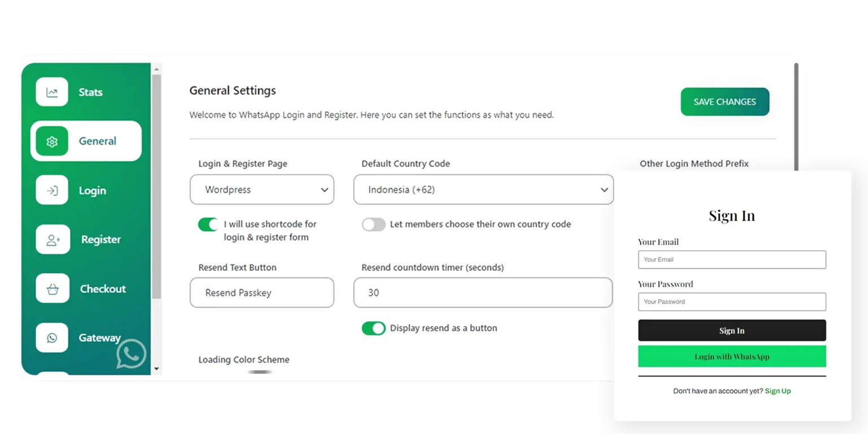Screen dimensions: 868x434
Task: Enable Let members choose country code toggle
Action: tap(374, 224)
